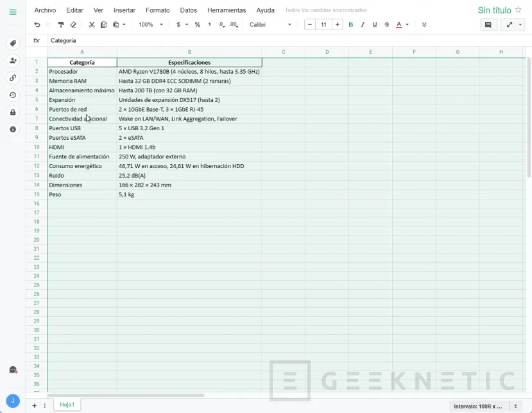Screen dimensions: 532x413
Task: Open the share with users sidebar icon
Action: pyautogui.click(x=13, y=60)
